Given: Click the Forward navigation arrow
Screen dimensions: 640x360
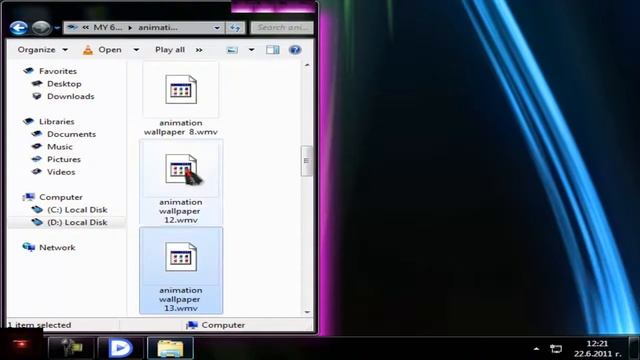Looking at the screenshot, I should click(41, 28).
